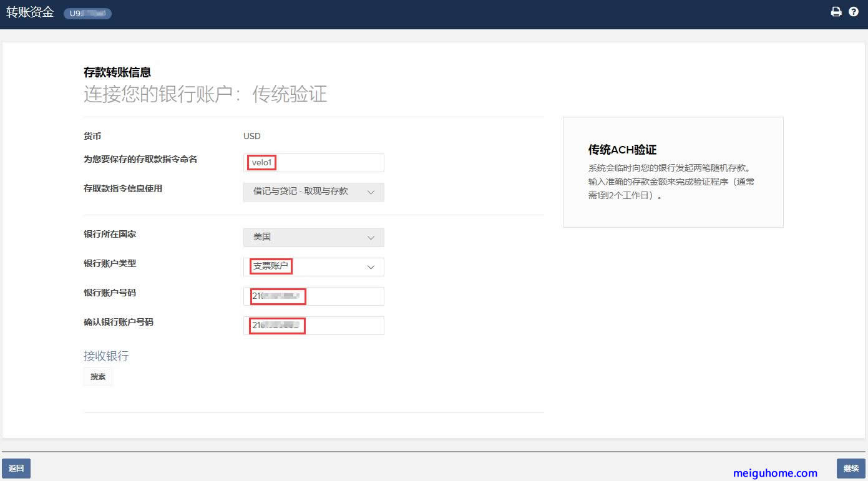Open the help question mark icon
868x481 pixels.
[854, 12]
